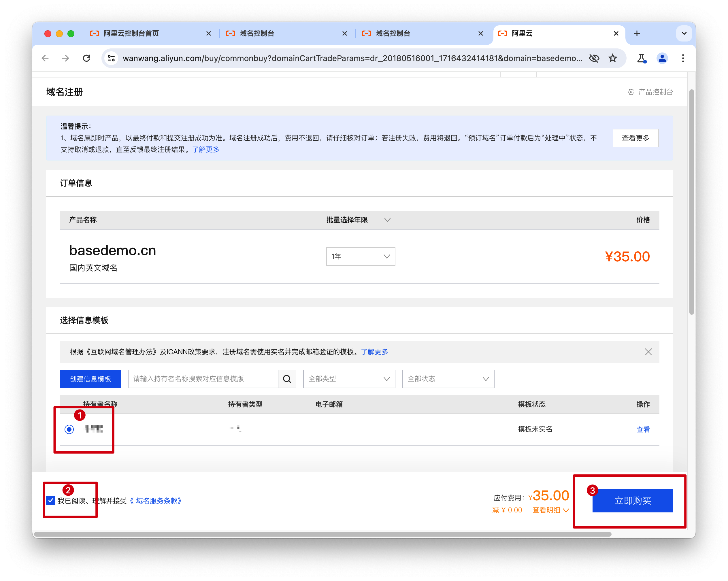Viewport: 728px width, 581px height.
Task: Close the first 域名控制台 tab
Action: click(x=344, y=33)
